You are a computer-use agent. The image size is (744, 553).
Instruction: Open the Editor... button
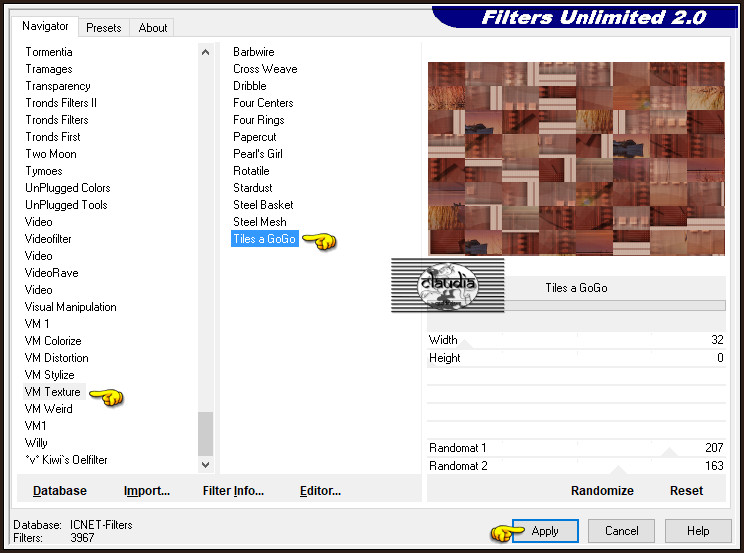(320, 490)
